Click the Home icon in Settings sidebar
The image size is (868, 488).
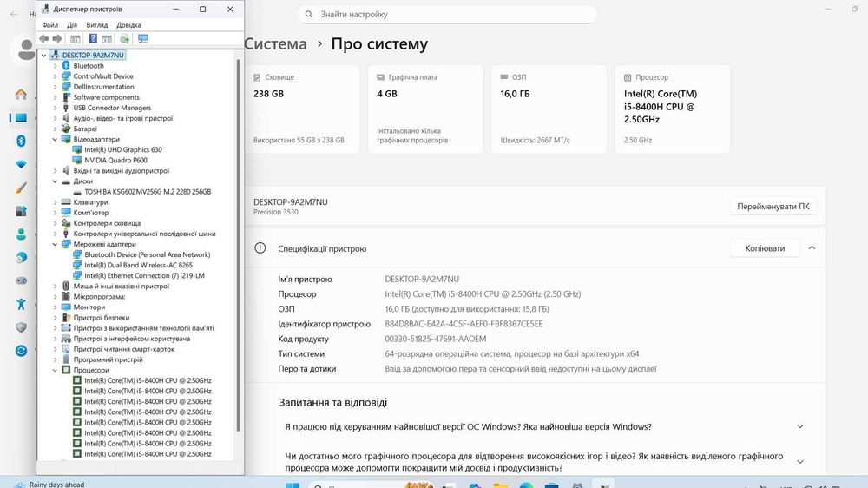click(21, 94)
